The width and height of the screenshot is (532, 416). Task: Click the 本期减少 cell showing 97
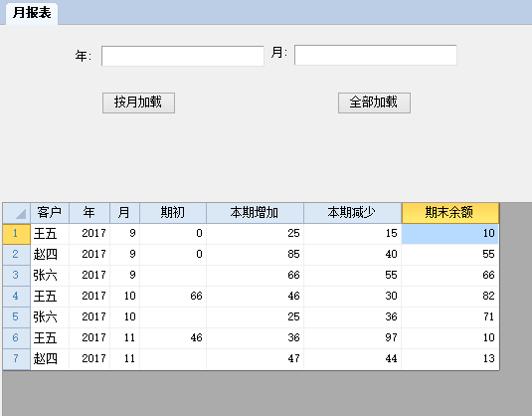coord(353,338)
